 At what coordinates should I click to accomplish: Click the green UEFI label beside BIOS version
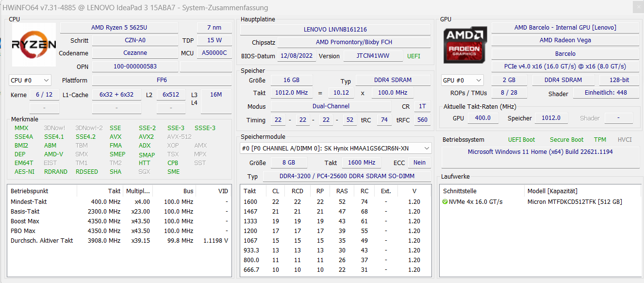(414, 56)
